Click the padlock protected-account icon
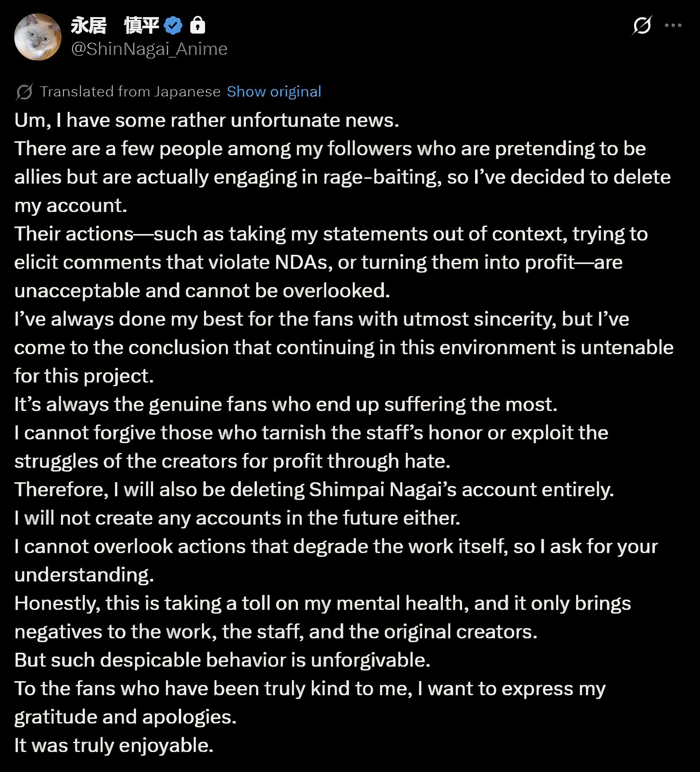The width and height of the screenshot is (700, 772). tap(197, 26)
